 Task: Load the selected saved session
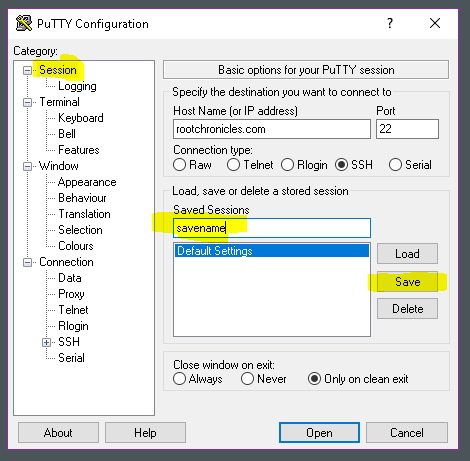click(407, 254)
